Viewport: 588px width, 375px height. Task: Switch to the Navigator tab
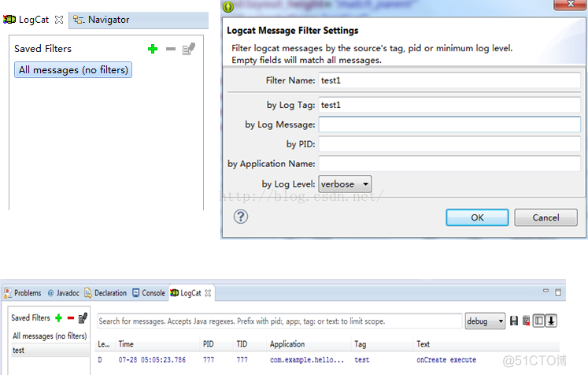tap(102, 20)
